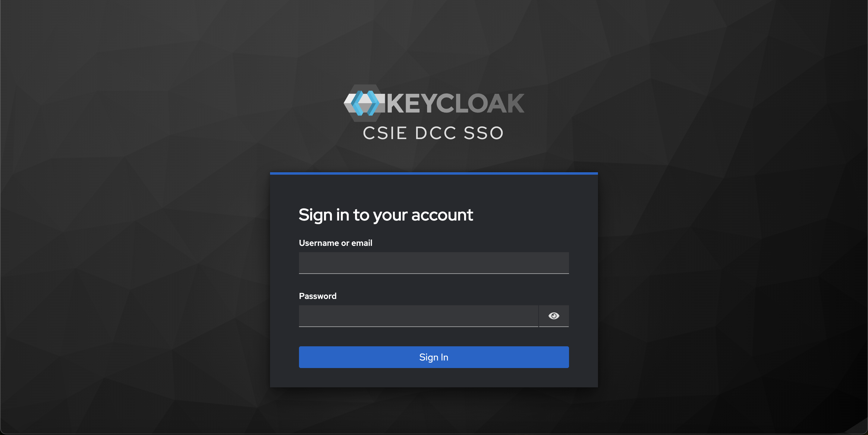
Task: Click the left blue chevron in Keycloak logo
Action: pos(357,103)
